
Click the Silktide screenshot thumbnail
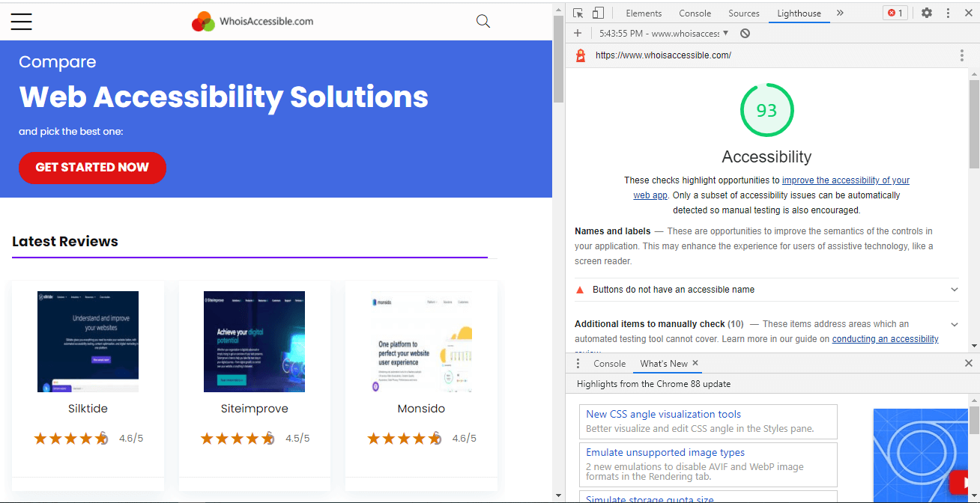pos(88,341)
